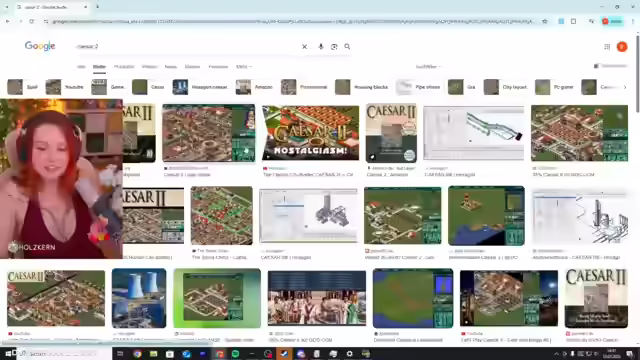Open the nuclear cooling towers image
This screenshot has height=360, width=640.
coord(139,298)
